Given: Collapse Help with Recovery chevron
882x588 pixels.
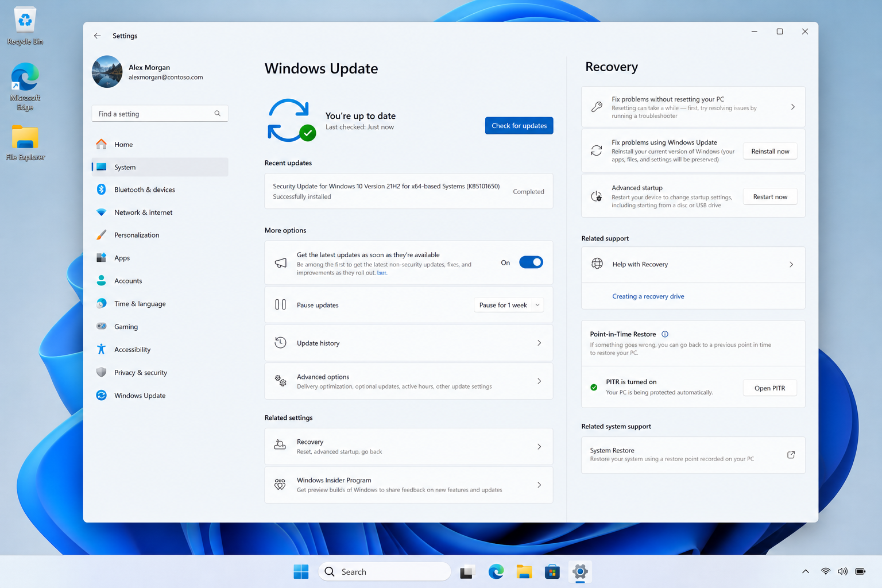Looking at the screenshot, I should point(791,264).
